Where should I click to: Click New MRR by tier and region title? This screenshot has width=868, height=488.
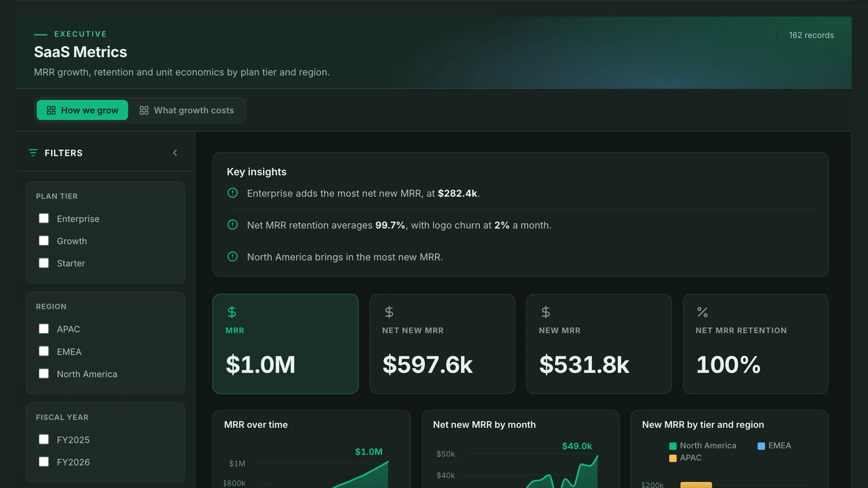pos(703,425)
